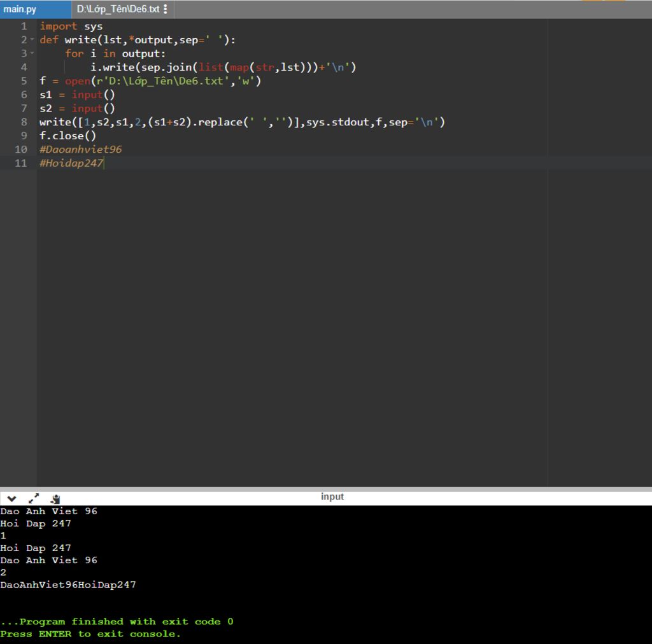This screenshot has height=644, width=652.
Task: Click the 'f = open(...' code line
Action: pos(150,81)
